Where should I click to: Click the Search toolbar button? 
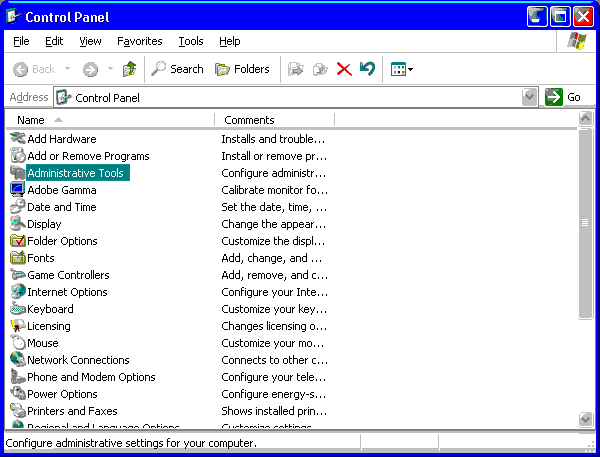[x=177, y=69]
